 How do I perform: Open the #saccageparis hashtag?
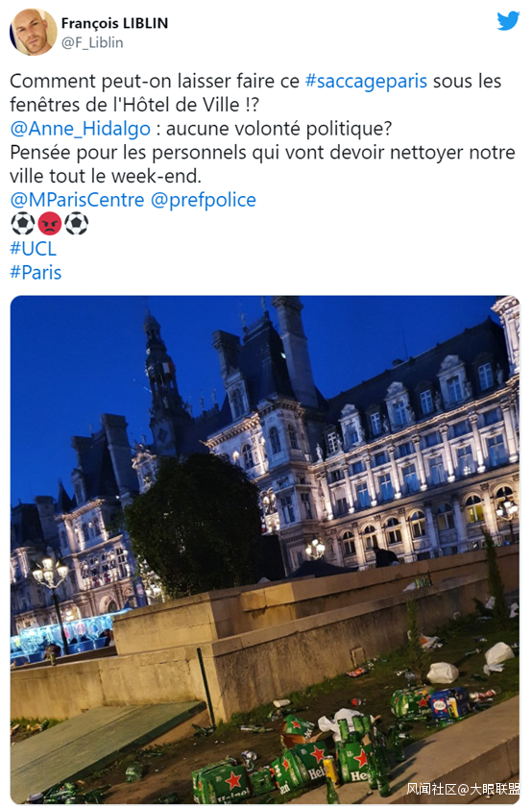366,82
